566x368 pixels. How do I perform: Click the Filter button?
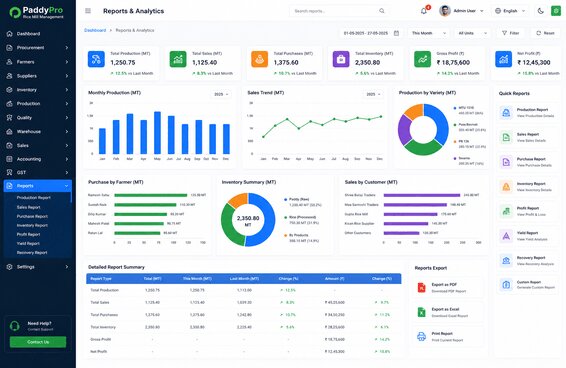(511, 33)
